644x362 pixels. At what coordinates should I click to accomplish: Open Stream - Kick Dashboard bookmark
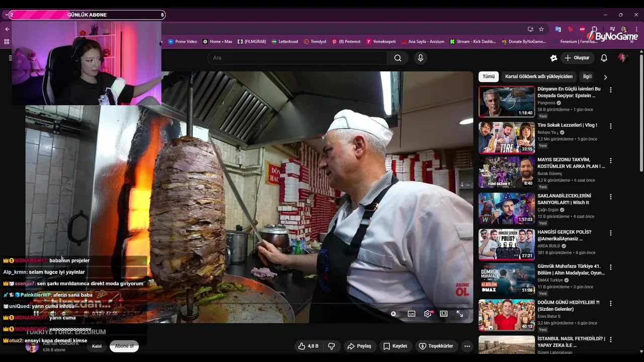coord(473,42)
